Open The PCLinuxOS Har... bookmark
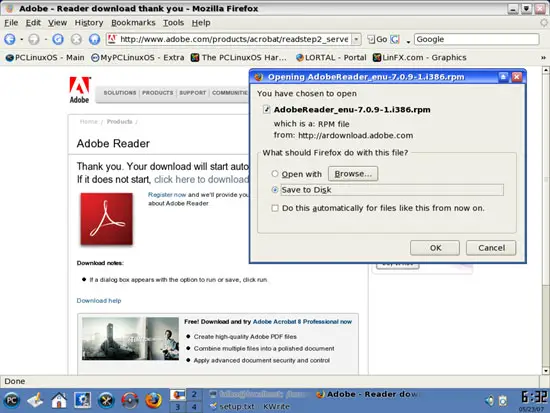The height and width of the screenshot is (413, 550). (x=239, y=58)
